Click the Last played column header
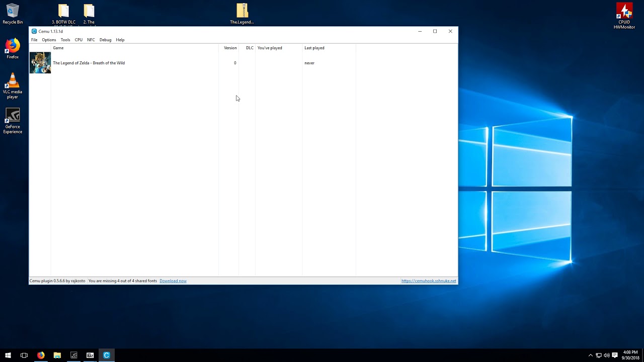 (x=314, y=48)
